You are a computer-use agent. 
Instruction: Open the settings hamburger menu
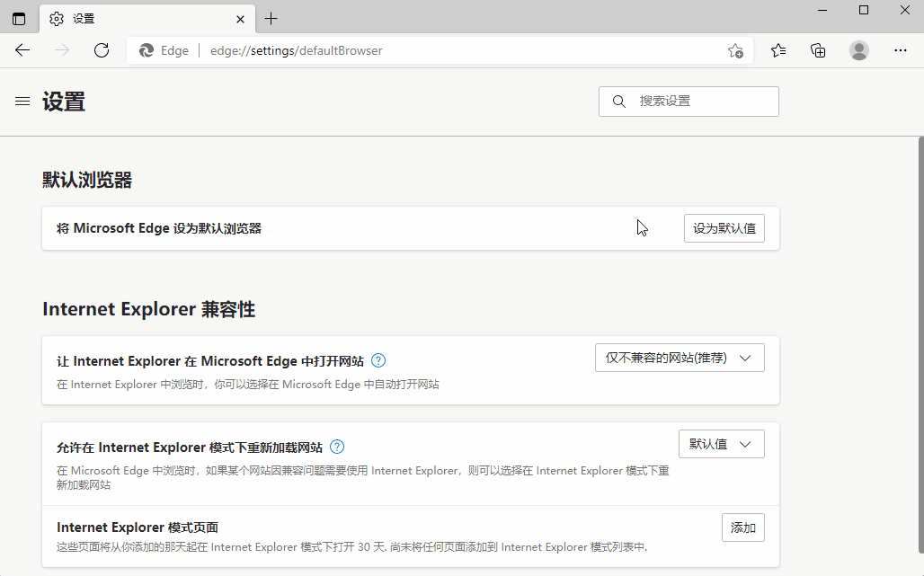pos(22,102)
